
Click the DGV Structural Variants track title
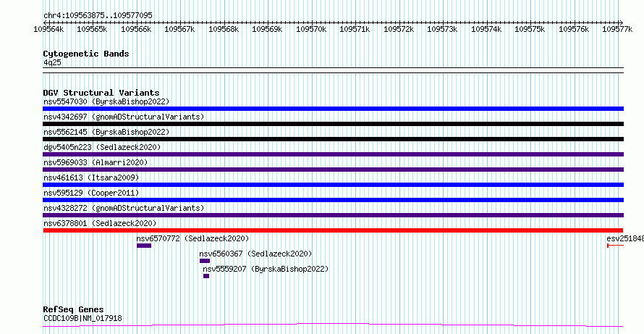tap(101, 93)
